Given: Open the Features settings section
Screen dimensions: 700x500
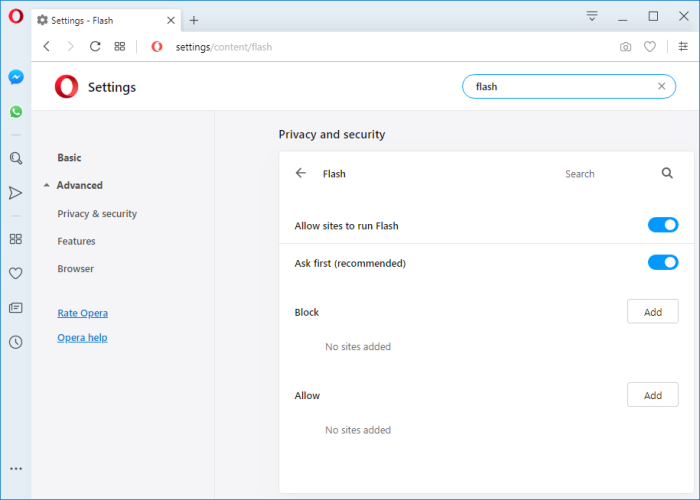Looking at the screenshot, I should click(x=76, y=241).
